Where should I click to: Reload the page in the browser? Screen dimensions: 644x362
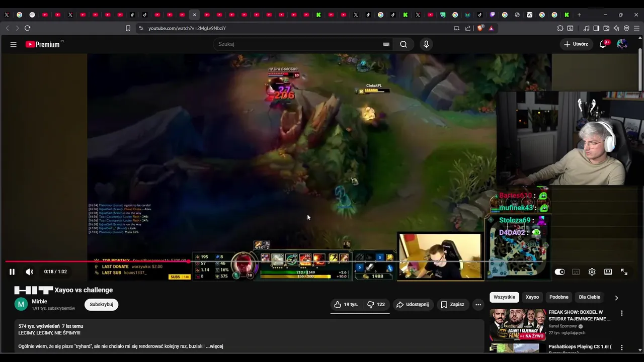tap(27, 28)
